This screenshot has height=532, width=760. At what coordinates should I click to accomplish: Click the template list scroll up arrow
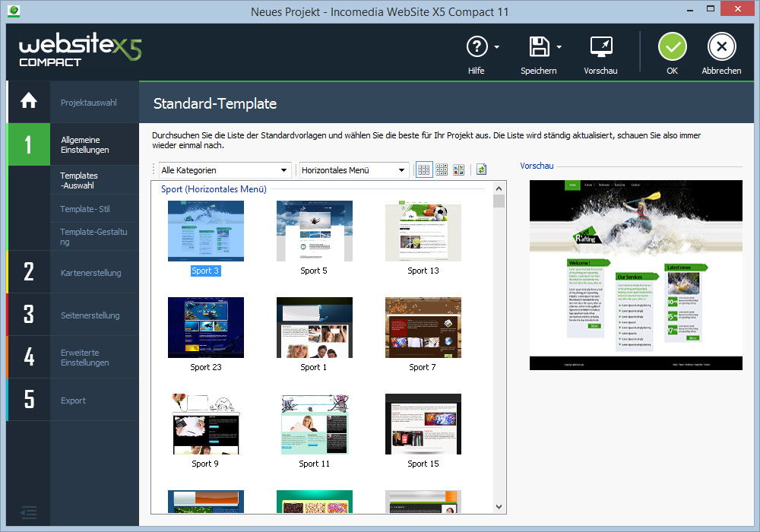click(499, 188)
